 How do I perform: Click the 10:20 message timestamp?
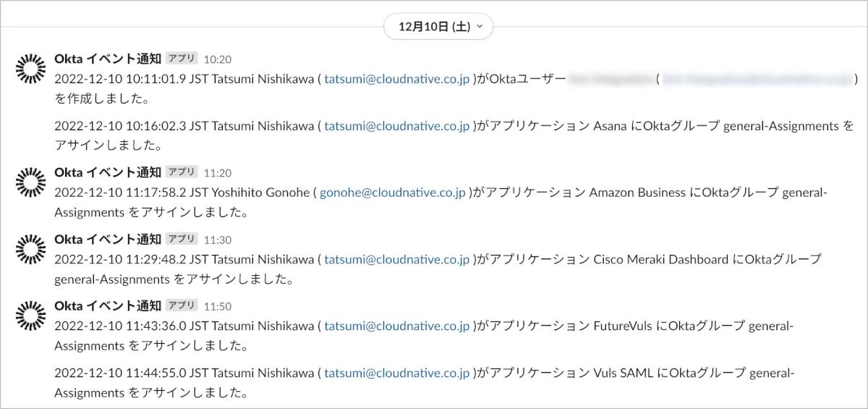click(218, 59)
